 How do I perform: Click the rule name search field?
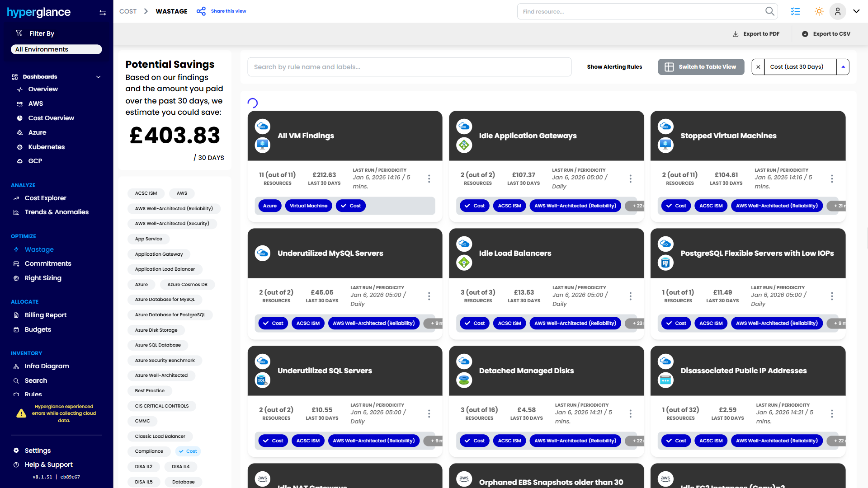click(x=409, y=67)
